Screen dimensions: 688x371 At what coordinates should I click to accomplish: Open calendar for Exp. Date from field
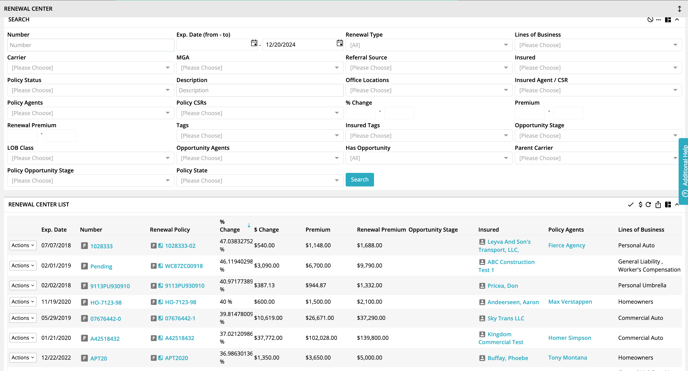pyautogui.click(x=254, y=43)
